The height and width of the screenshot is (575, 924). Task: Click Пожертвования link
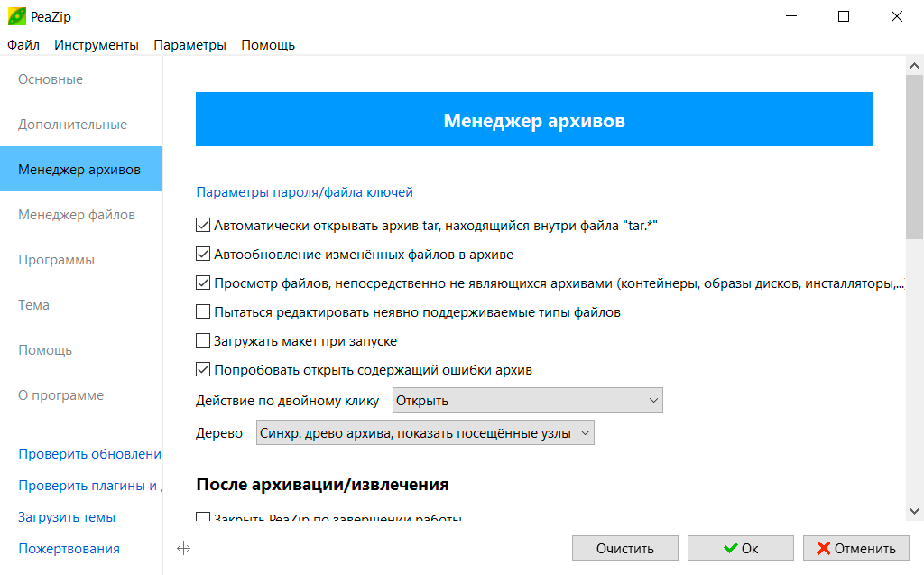coord(69,549)
